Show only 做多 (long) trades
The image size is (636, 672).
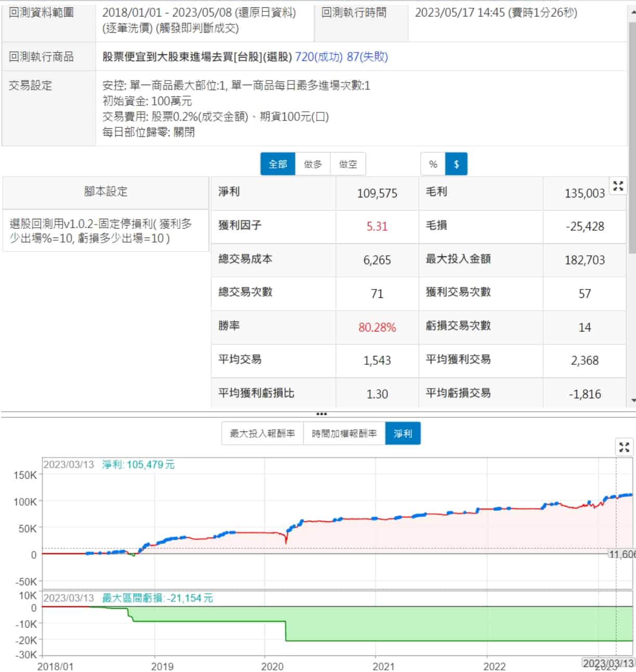[313, 164]
